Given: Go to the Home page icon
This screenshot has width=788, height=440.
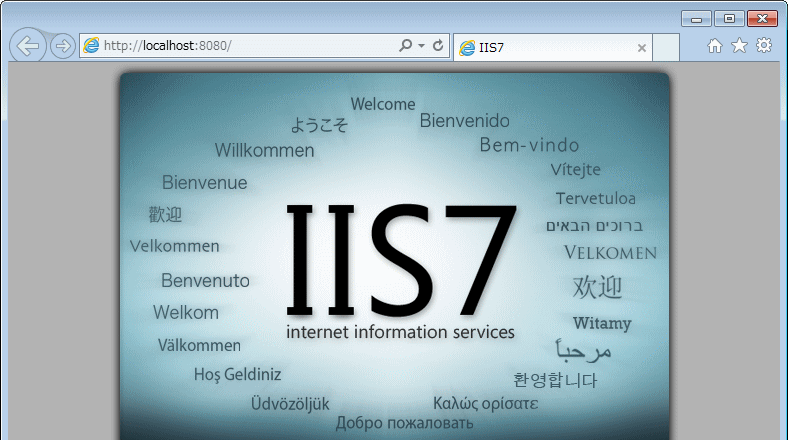Looking at the screenshot, I should click(715, 46).
